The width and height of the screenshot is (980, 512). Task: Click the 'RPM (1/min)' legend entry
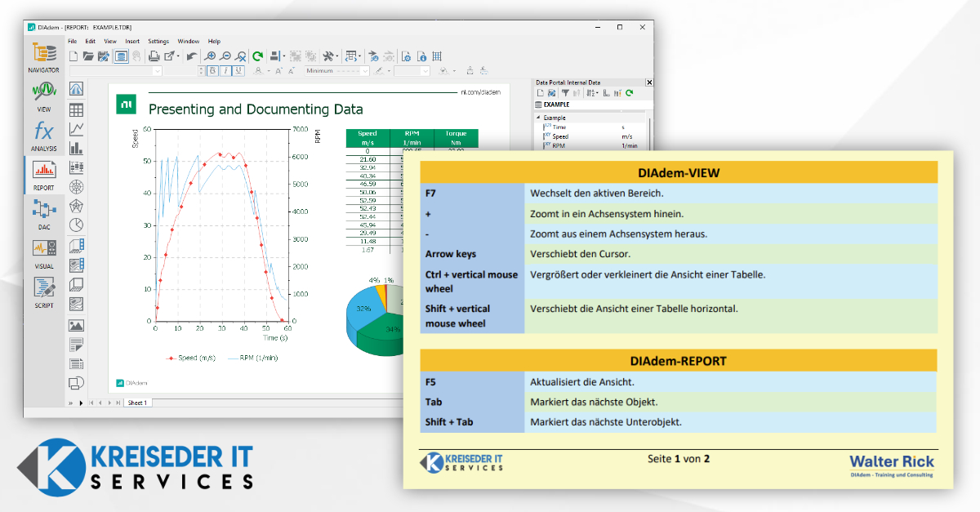(x=252, y=358)
